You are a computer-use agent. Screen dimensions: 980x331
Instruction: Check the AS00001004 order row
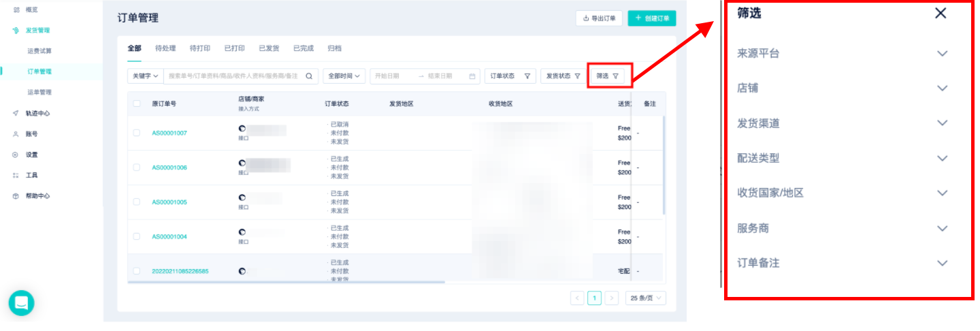(137, 236)
